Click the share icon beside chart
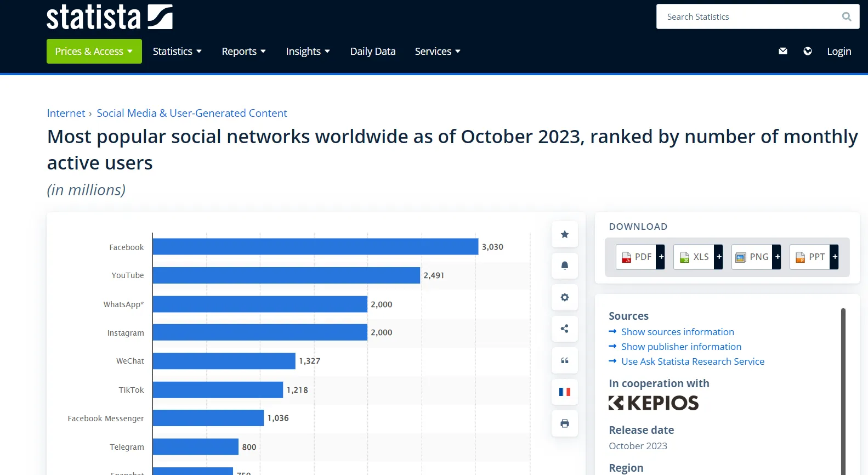The image size is (868, 475). 565,329
